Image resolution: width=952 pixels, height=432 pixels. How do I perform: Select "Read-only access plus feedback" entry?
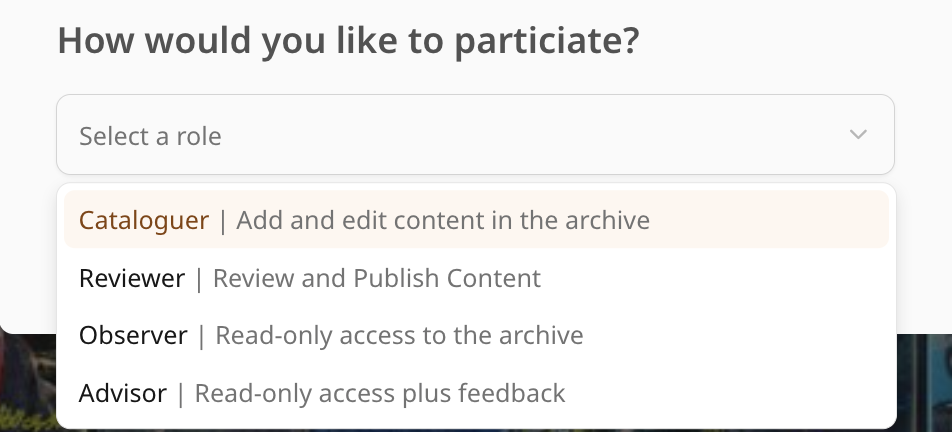(x=380, y=394)
